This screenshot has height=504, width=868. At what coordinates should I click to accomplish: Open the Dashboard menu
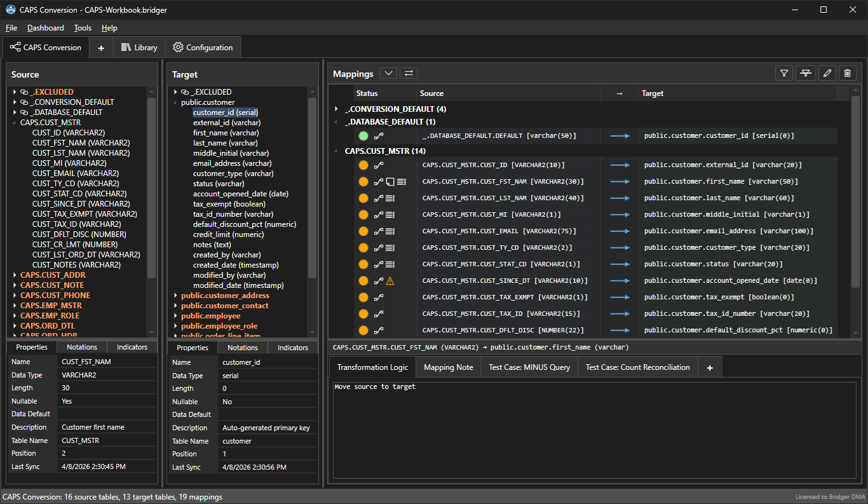pyautogui.click(x=46, y=28)
